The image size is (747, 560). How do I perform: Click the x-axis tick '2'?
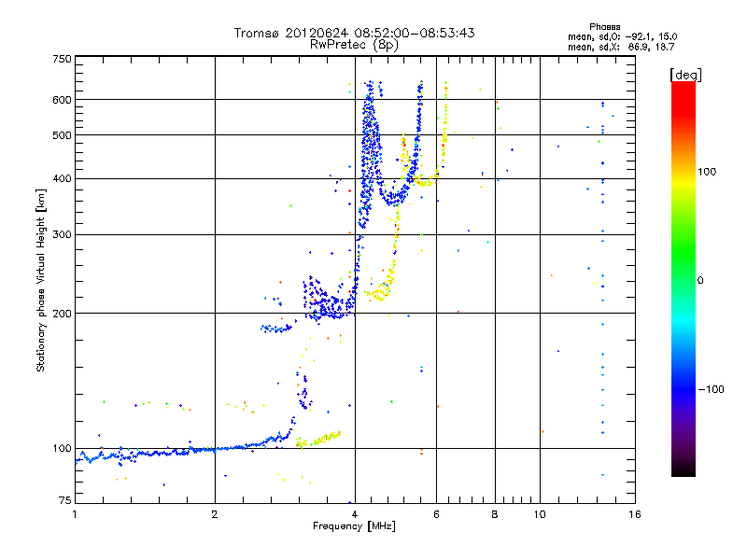point(215,514)
